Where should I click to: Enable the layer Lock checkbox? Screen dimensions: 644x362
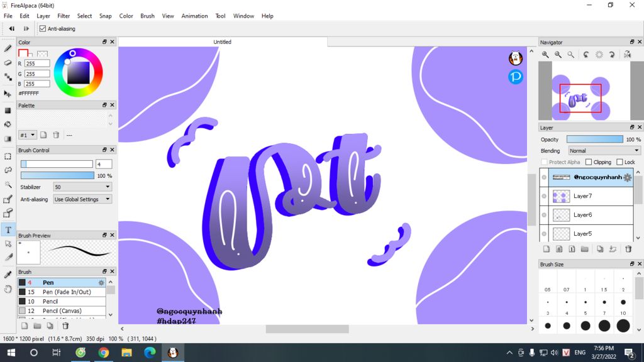(x=619, y=162)
